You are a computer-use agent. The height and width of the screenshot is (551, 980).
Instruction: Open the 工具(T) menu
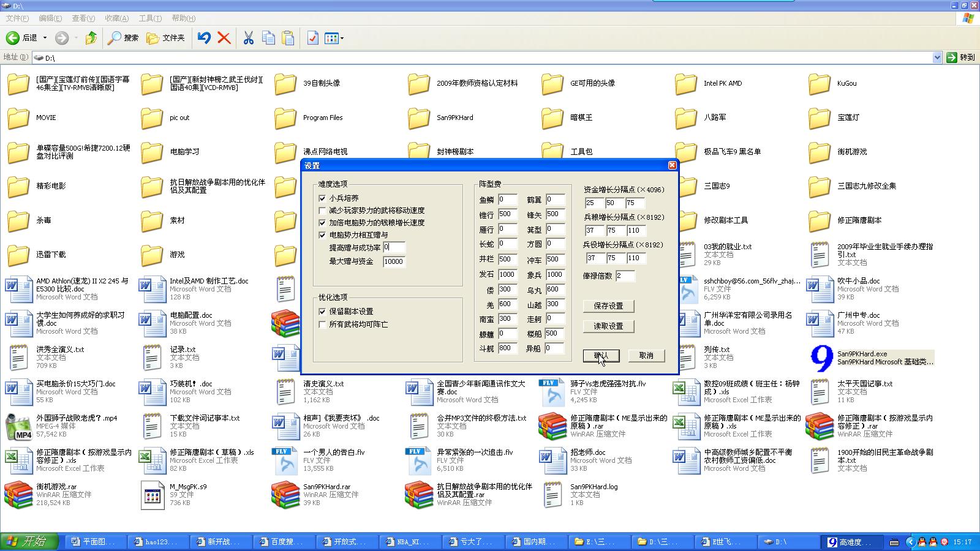[x=150, y=18]
